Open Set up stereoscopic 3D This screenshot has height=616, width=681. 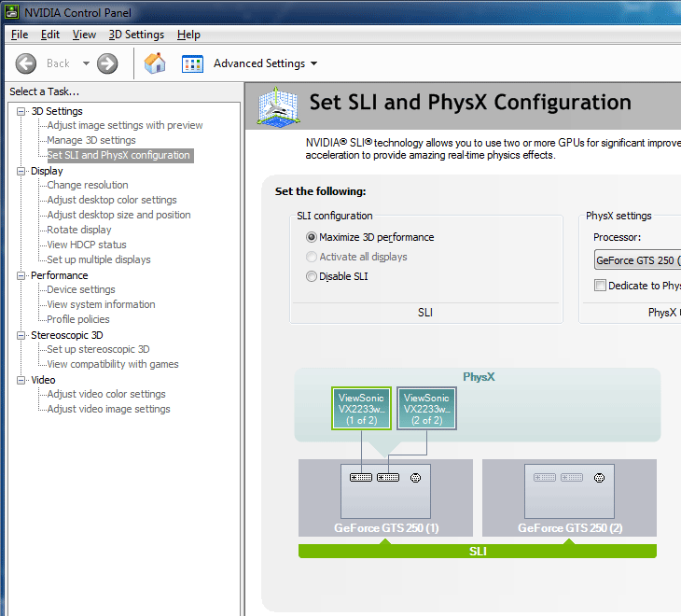pos(98,349)
